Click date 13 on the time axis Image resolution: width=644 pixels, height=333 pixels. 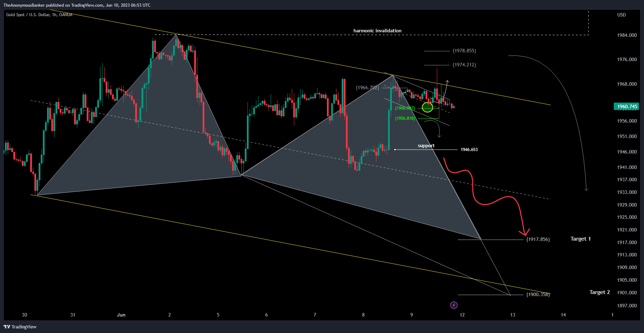(513, 315)
